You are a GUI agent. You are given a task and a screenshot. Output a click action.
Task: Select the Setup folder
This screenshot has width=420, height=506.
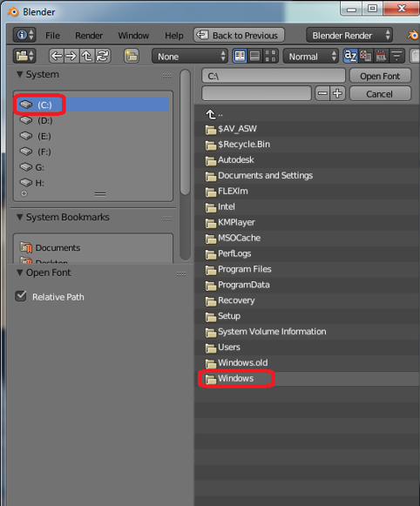point(307,316)
